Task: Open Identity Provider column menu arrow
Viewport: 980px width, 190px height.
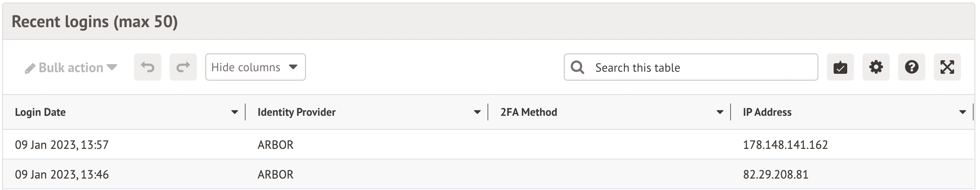Action: tap(477, 112)
